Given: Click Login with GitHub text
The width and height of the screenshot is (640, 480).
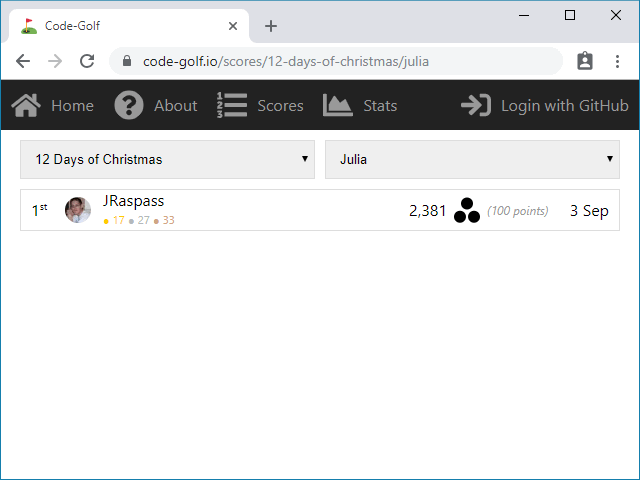Looking at the screenshot, I should coord(565,106).
